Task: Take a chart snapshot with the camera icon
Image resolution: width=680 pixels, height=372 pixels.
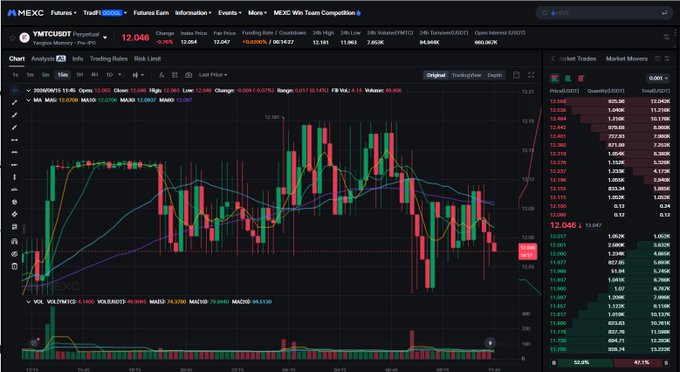Action: point(188,75)
